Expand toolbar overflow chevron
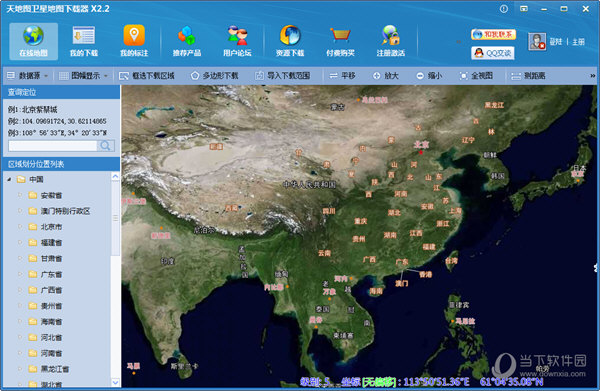 [x=593, y=76]
